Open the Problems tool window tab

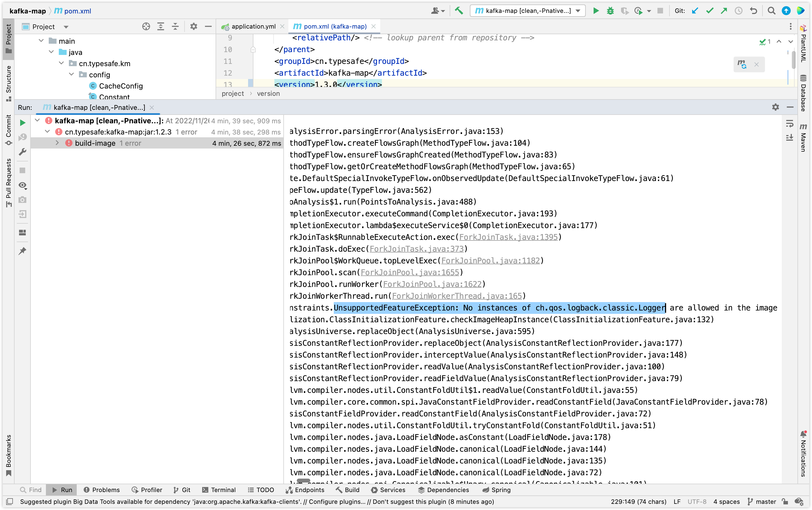[x=102, y=490]
